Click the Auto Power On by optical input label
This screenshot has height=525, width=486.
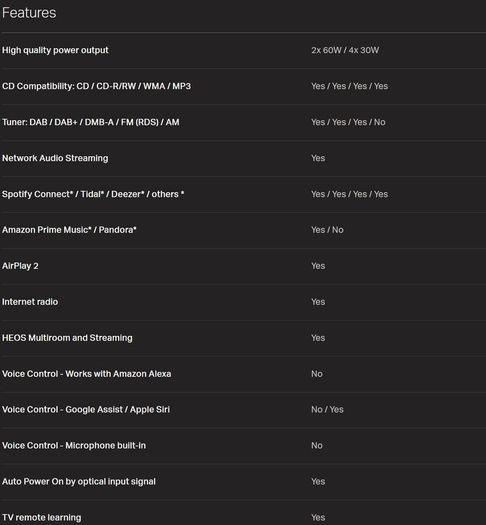point(79,481)
